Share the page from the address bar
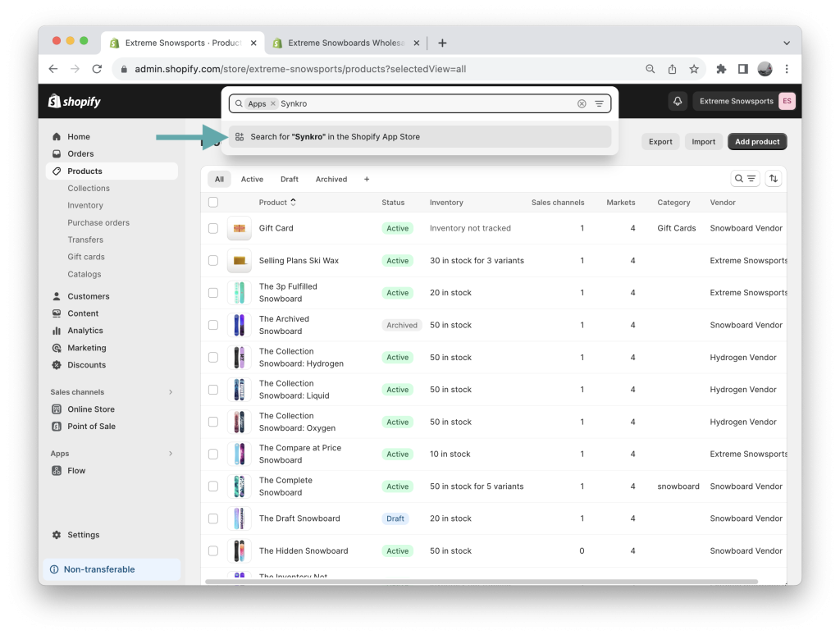Screen dimensions: 840x635 (672, 69)
